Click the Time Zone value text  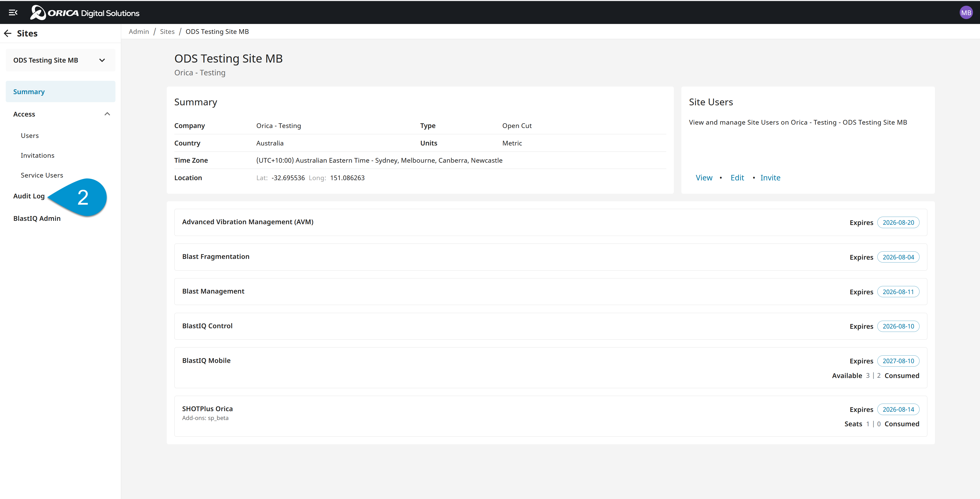(x=379, y=161)
